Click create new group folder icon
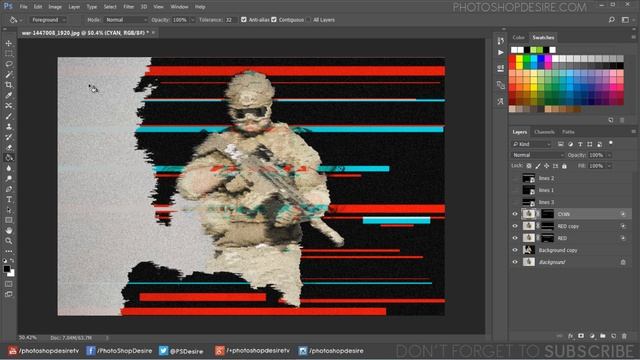Viewport: 640px width, 360px height. coord(603,336)
